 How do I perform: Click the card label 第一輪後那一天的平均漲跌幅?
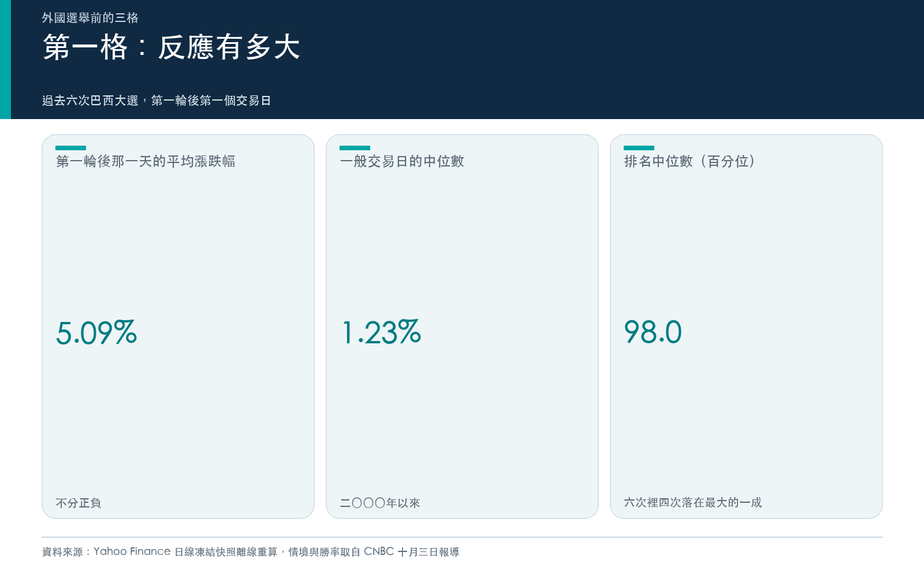point(146,161)
